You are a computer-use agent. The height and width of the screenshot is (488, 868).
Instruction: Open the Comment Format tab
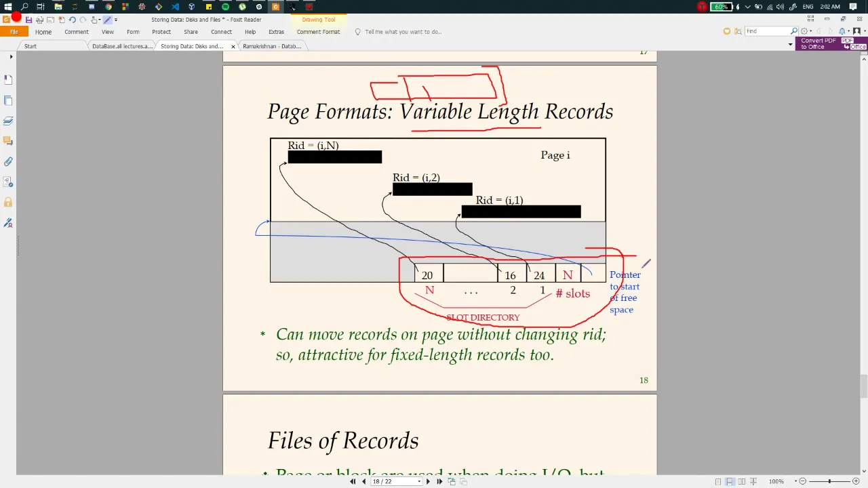pyautogui.click(x=318, y=32)
